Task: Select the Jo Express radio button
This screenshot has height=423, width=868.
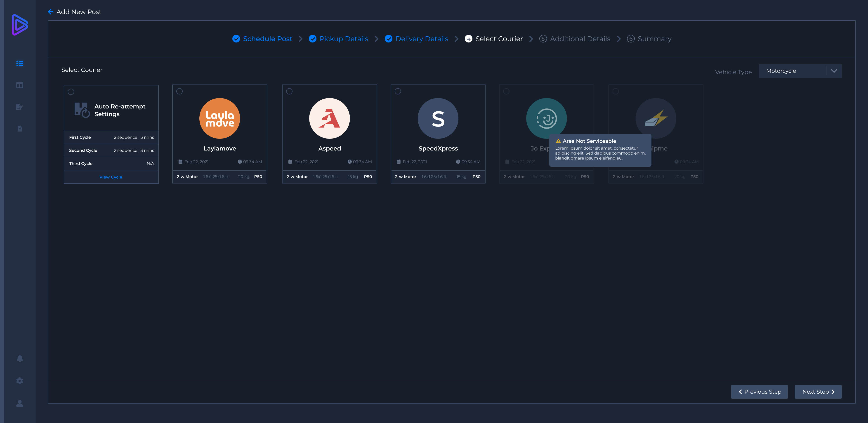Action: point(506,91)
